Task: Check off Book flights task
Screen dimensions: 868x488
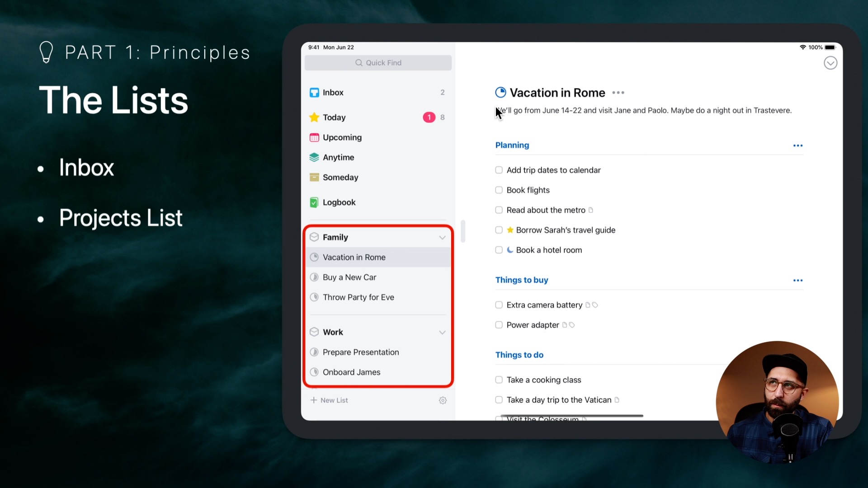Action: click(x=499, y=190)
